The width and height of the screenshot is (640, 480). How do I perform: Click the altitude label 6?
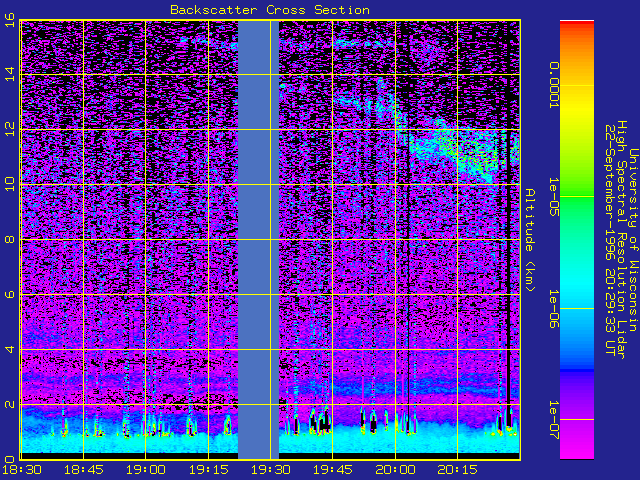(10, 294)
